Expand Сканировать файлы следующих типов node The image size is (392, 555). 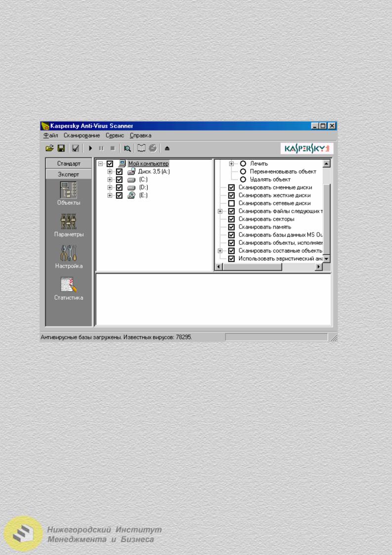point(220,211)
